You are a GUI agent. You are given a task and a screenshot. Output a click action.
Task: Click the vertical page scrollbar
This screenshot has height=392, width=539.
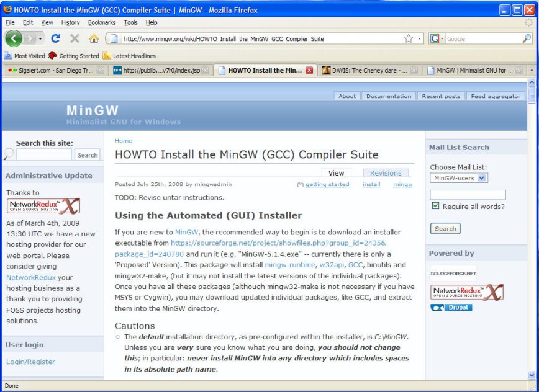tap(531, 236)
